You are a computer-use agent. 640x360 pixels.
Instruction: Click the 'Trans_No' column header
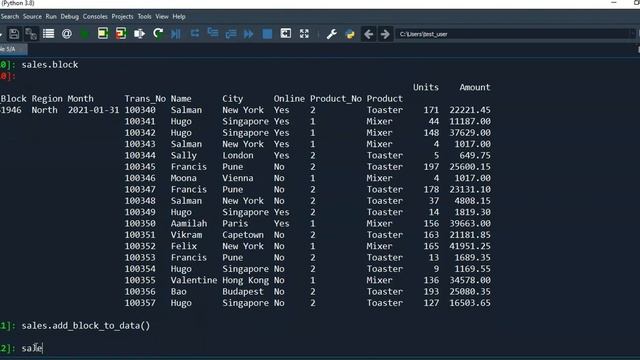145,99
